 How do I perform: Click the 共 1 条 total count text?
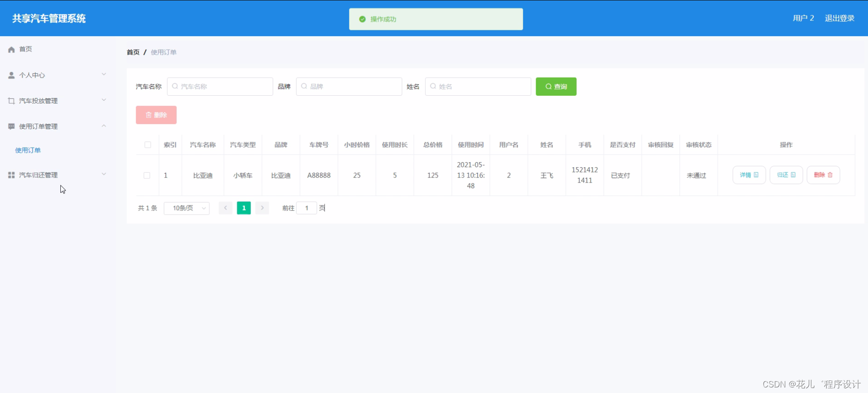(x=148, y=208)
